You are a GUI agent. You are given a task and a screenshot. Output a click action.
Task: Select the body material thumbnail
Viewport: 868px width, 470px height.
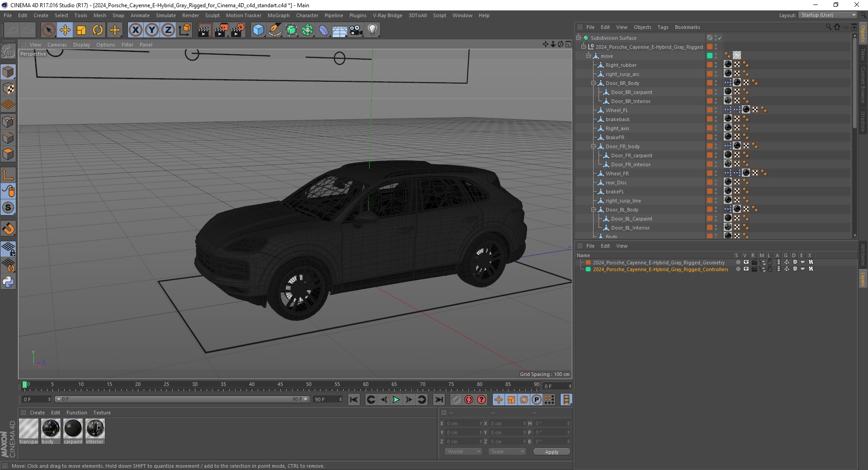point(51,431)
